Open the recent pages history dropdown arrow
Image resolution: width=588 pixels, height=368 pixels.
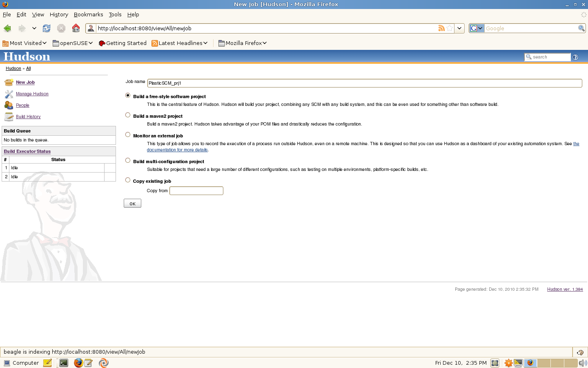pos(34,28)
